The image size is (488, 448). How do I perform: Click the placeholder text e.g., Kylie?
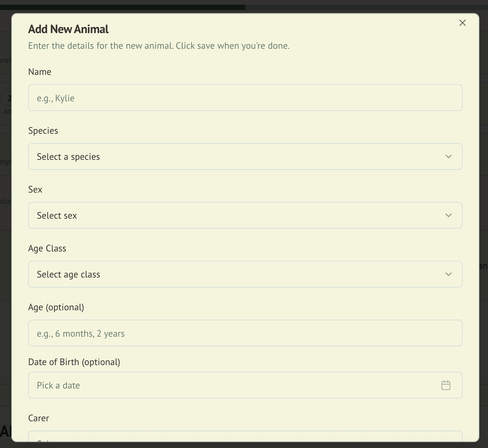pos(55,98)
